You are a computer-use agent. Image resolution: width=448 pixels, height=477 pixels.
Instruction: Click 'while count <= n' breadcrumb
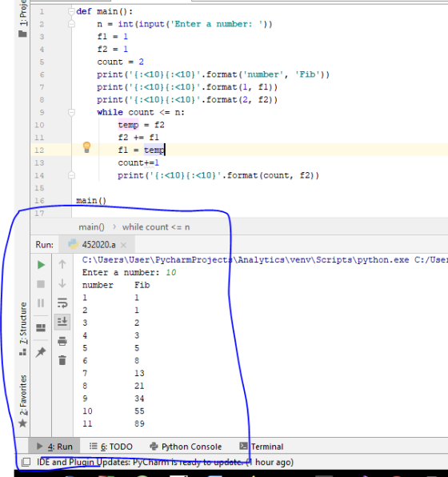point(156,227)
